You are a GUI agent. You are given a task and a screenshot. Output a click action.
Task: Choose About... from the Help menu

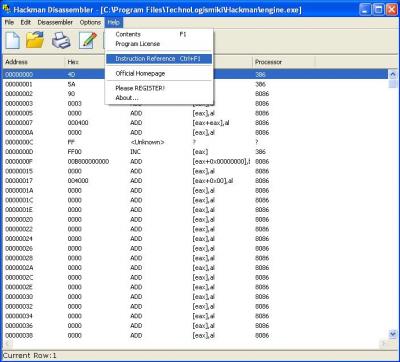(x=159, y=98)
